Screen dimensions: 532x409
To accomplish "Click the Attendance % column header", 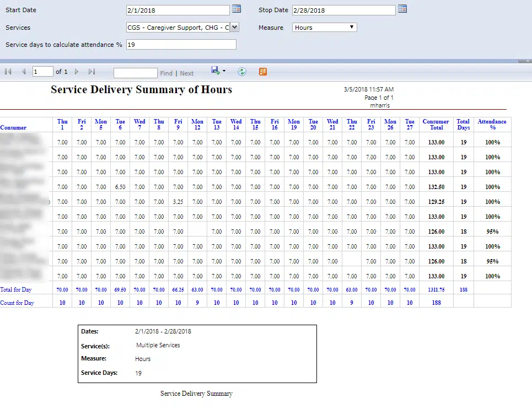I will (492, 125).
